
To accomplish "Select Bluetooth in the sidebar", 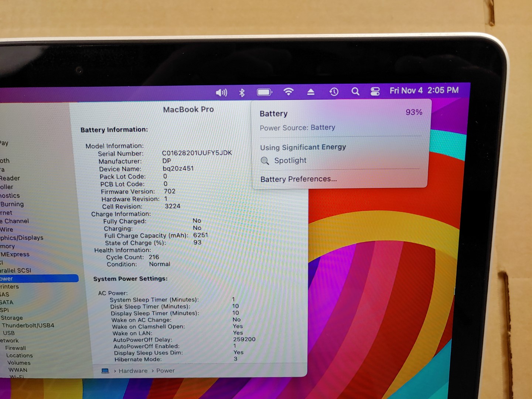I will (5, 161).
